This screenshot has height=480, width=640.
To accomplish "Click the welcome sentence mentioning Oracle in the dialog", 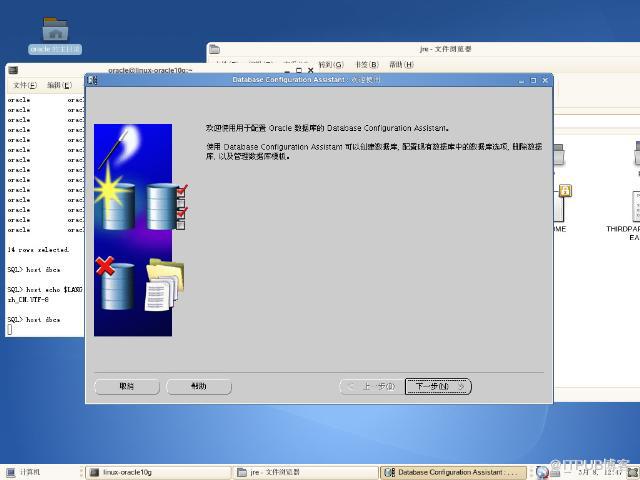I will (327, 128).
